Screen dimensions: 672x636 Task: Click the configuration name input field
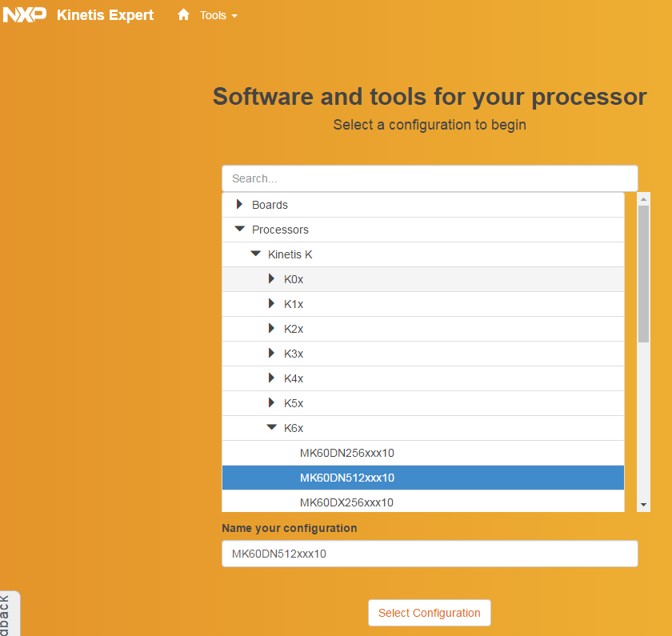[430, 554]
